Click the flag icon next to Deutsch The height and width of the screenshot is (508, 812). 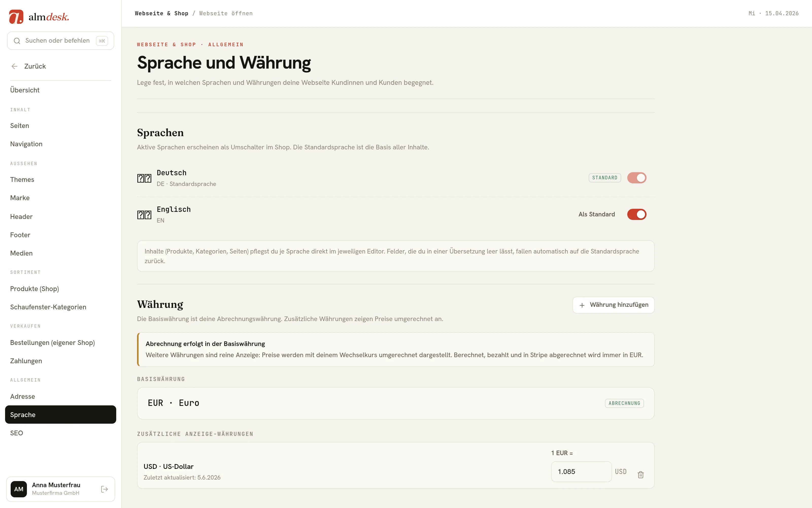pyautogui.click(x=144, y=178)
